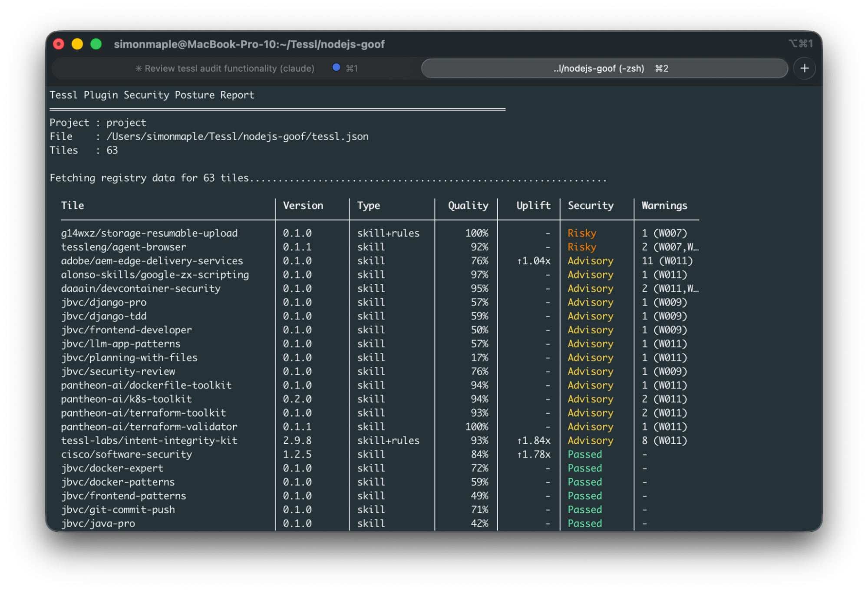Image resolution: width=868 pixels, height=592 pixels.
Task: Click tile 'jbvc/frontend-patterns'
Action: 123,496
